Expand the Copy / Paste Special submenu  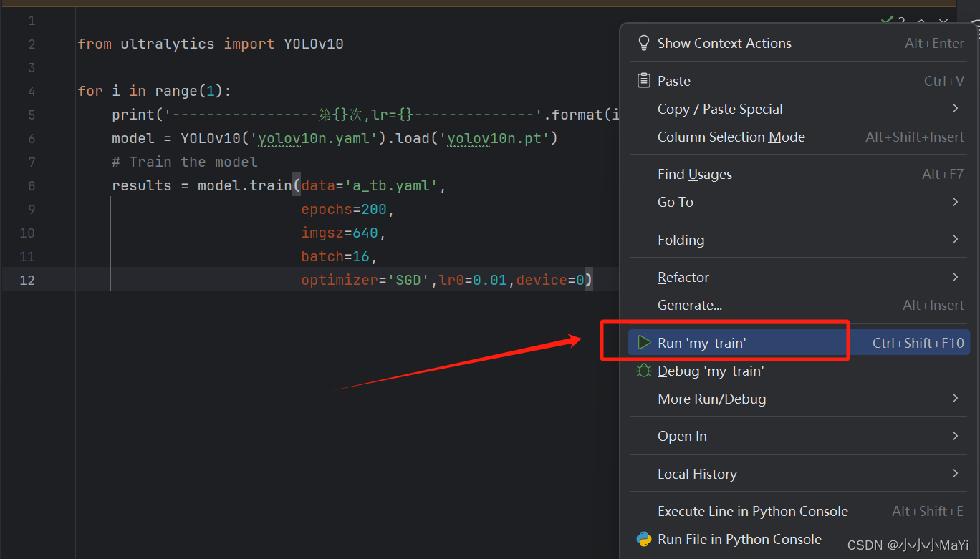(799, 109)
